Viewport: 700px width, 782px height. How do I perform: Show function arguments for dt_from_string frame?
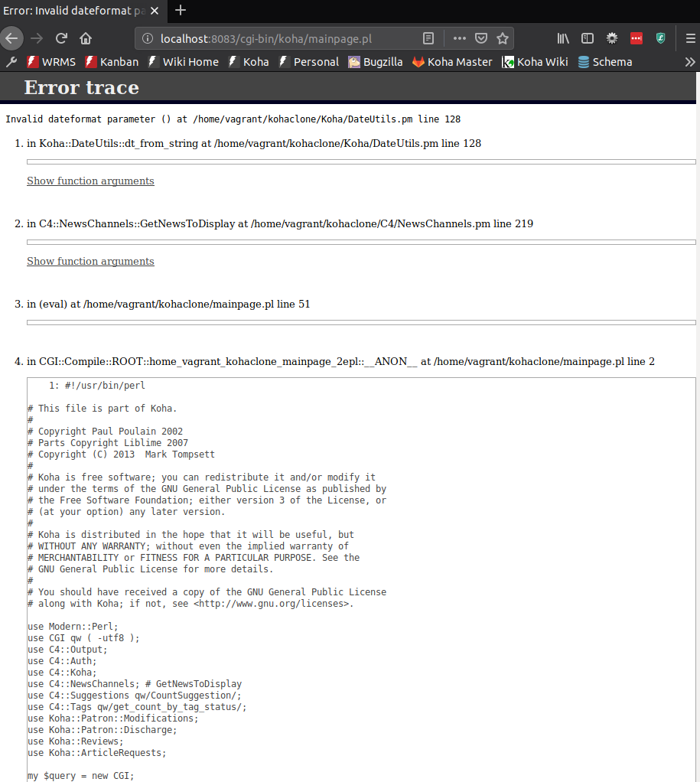(90, 181)
